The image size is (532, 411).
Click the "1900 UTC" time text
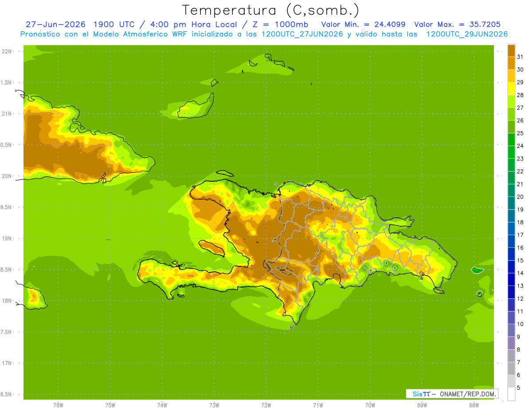point(115,24)
